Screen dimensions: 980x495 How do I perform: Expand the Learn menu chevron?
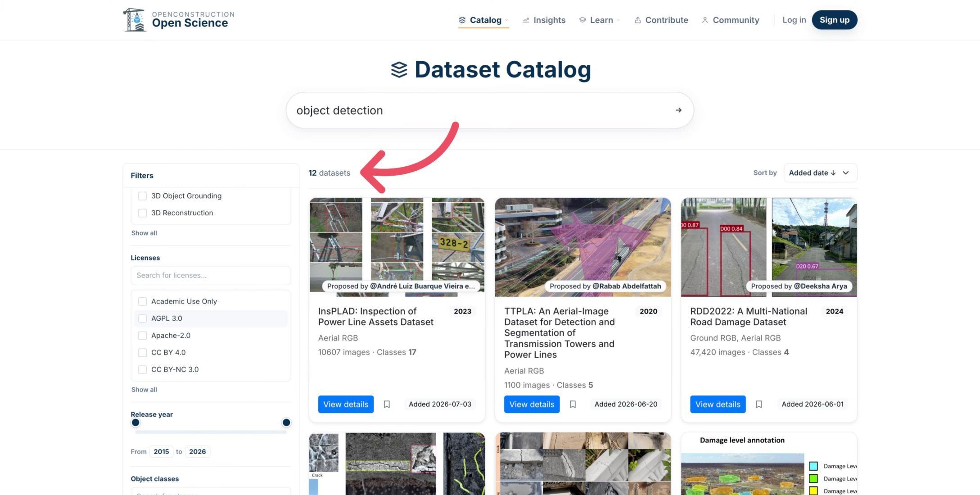[x=618, y=20]
